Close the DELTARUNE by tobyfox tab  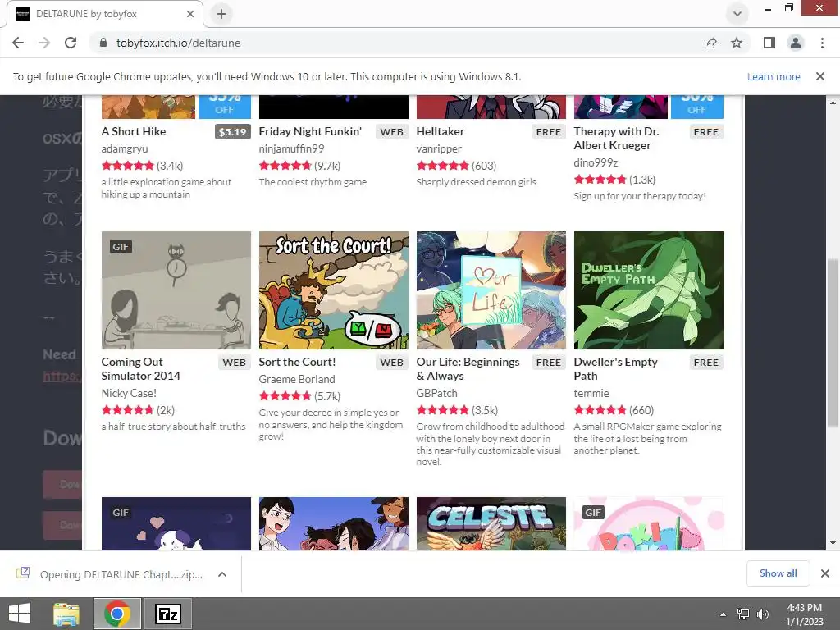coord(190,14)
